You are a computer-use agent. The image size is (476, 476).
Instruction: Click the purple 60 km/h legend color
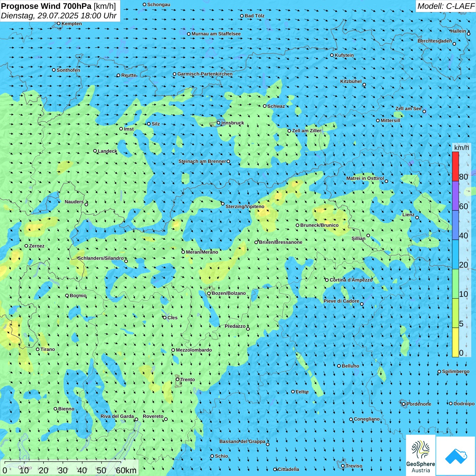(x=455, y=196)
